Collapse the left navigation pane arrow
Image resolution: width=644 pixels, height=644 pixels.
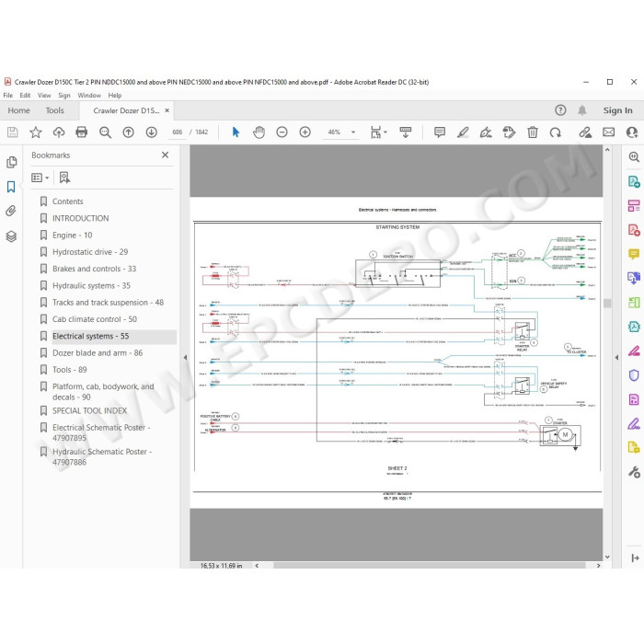tap(185, 358)
